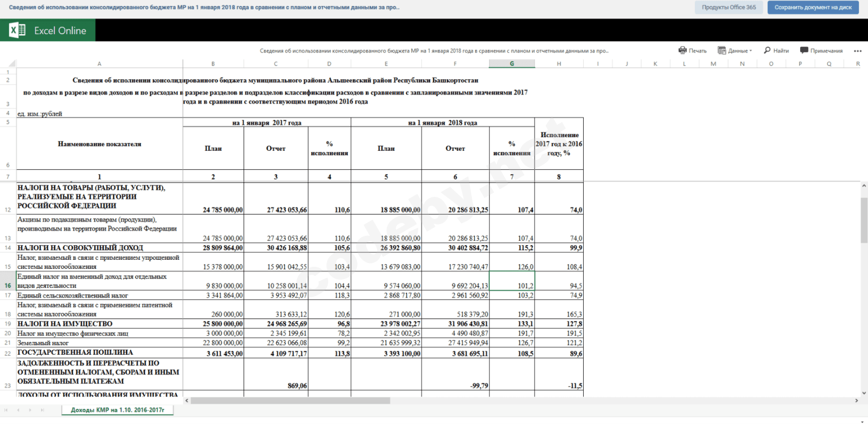Click the last sheet navigation arrow
Image resolution: width=868 pixels, height=424 pixels.
click(42, 410)
